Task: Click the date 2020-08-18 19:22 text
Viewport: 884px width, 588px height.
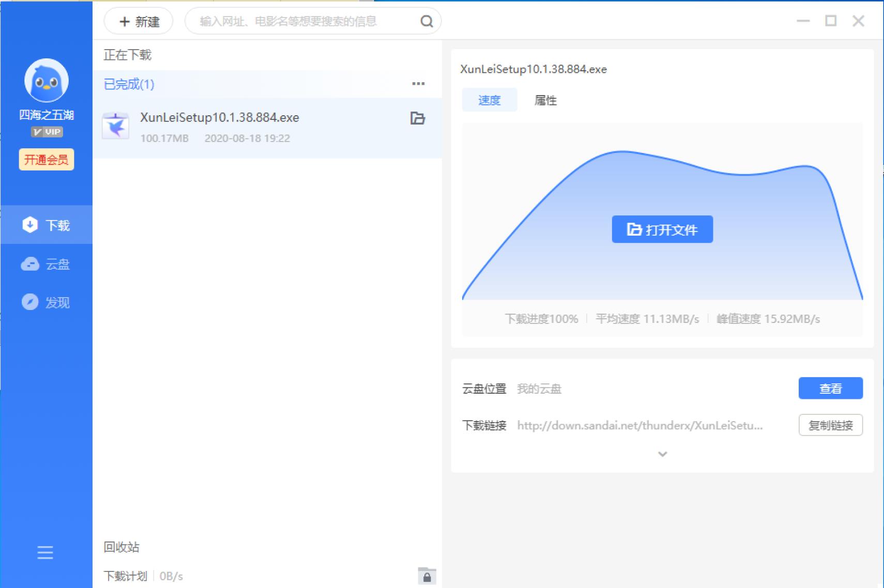Action: [x=247, y=138]
